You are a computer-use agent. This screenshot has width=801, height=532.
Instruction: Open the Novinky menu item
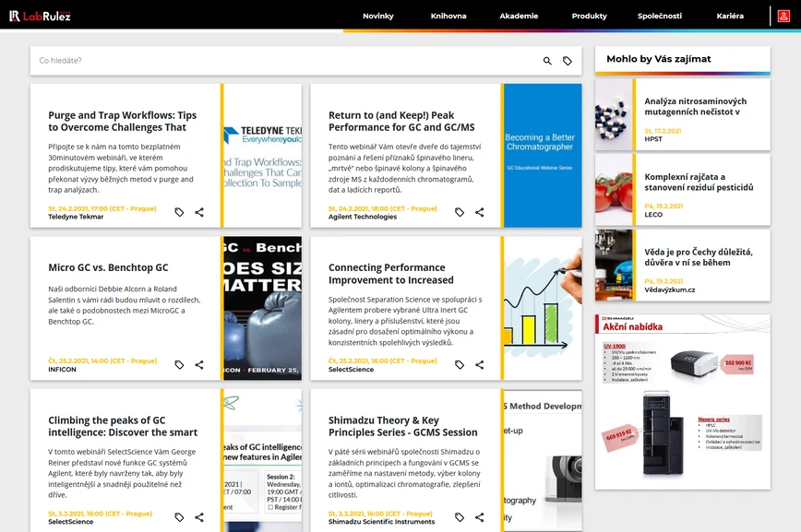[377, 16]
